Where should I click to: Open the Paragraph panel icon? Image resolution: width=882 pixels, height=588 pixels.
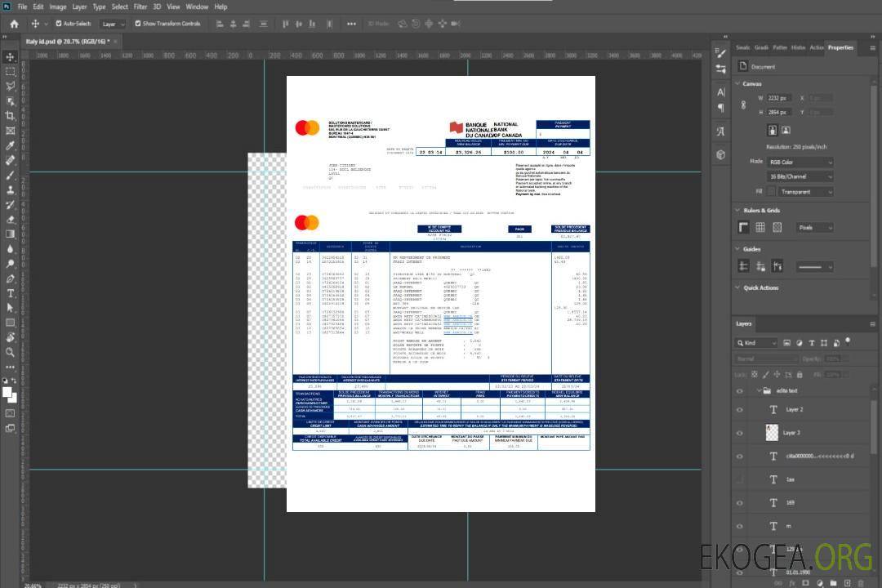tap(720, 108)
